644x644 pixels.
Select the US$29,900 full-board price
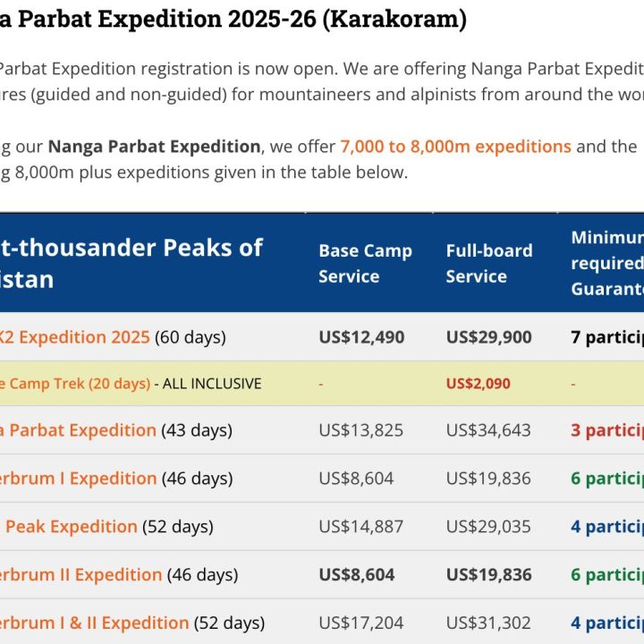point(488,337)
